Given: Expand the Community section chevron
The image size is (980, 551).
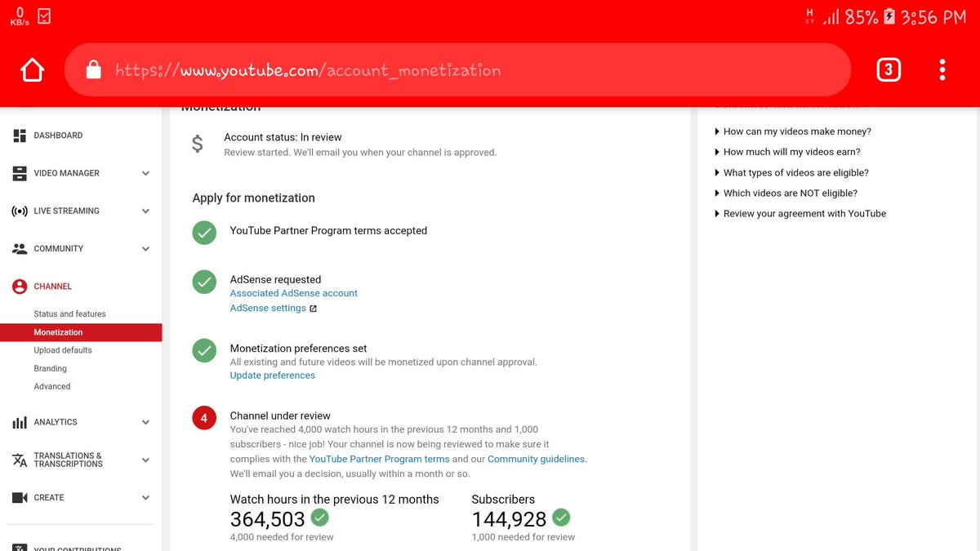Looking at the screenshot, I should tap(145, 249).
